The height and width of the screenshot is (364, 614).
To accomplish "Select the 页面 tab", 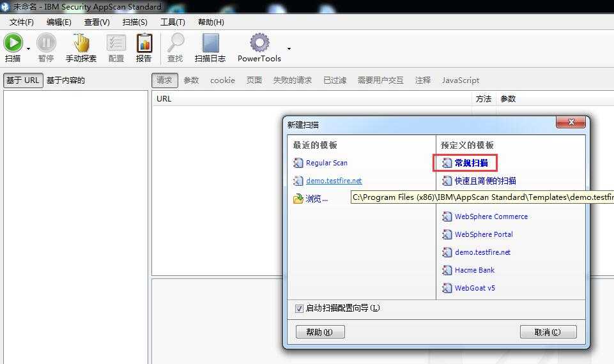I will [x=254, y=80].
